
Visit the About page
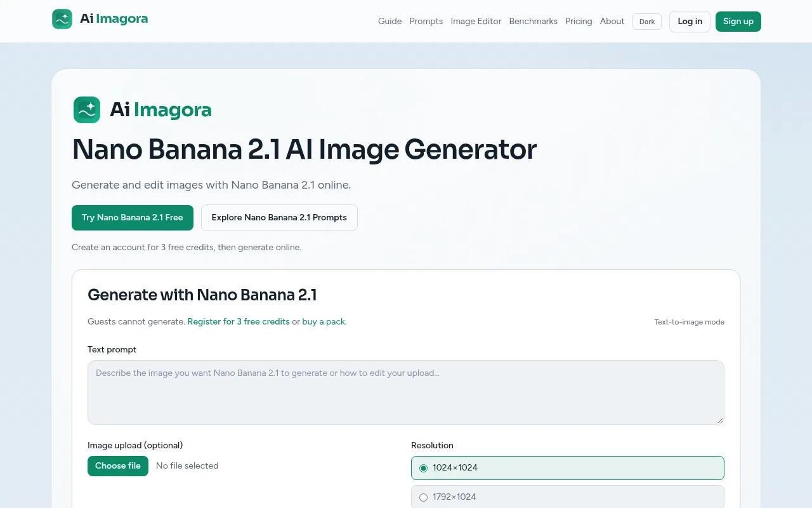pyautogui.click(x=612, y=22)
